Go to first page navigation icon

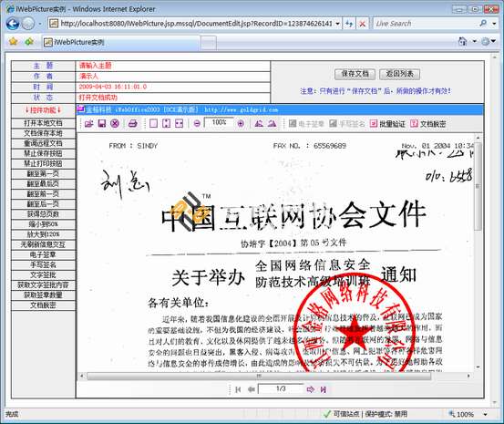point(238,389)
